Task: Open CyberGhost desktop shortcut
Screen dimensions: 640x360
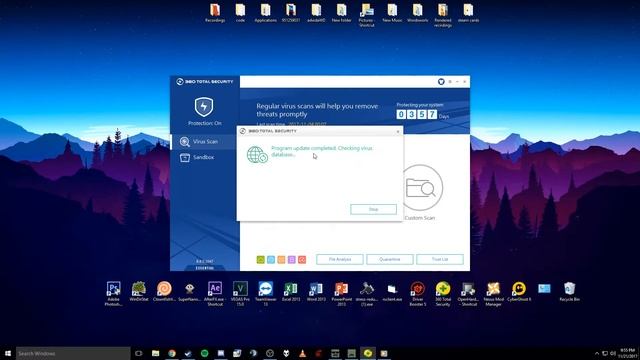Action: click(x=519, y=291)
